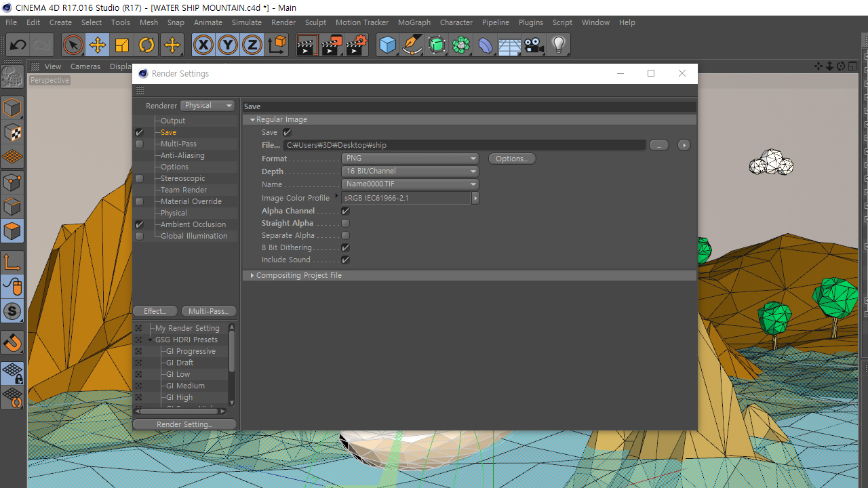
Task: Open the viewport Cameras menu
Action: pos(85,66)
